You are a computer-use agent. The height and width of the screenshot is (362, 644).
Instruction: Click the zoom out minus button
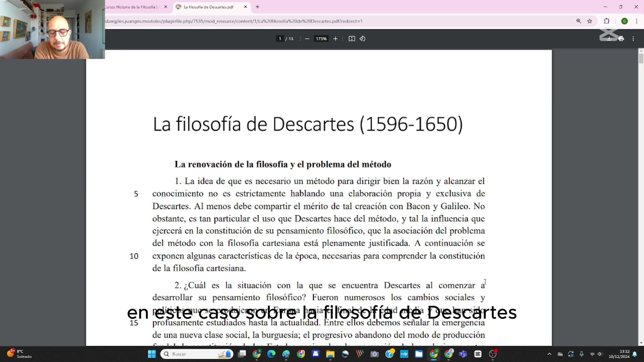click(x=307, y=39)
